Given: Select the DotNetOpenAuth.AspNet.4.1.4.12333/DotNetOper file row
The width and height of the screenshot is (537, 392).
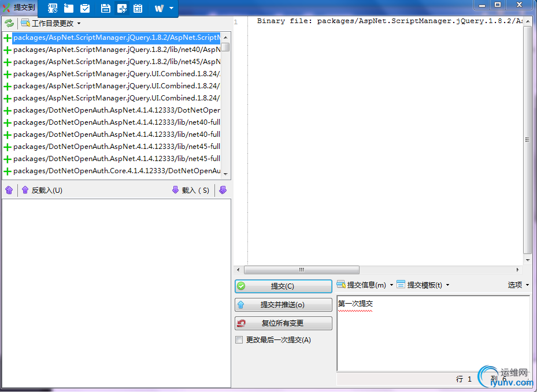Looking at the screenshot, I should (112, 110).
